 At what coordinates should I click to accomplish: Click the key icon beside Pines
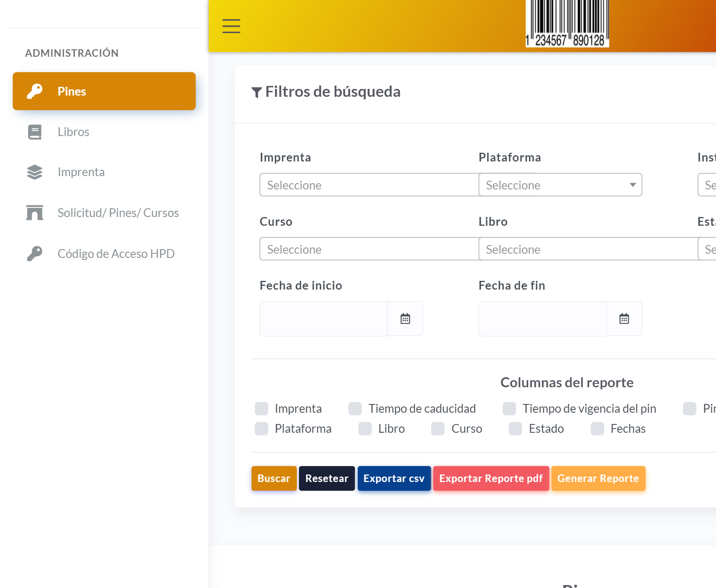tap(35, 91)
